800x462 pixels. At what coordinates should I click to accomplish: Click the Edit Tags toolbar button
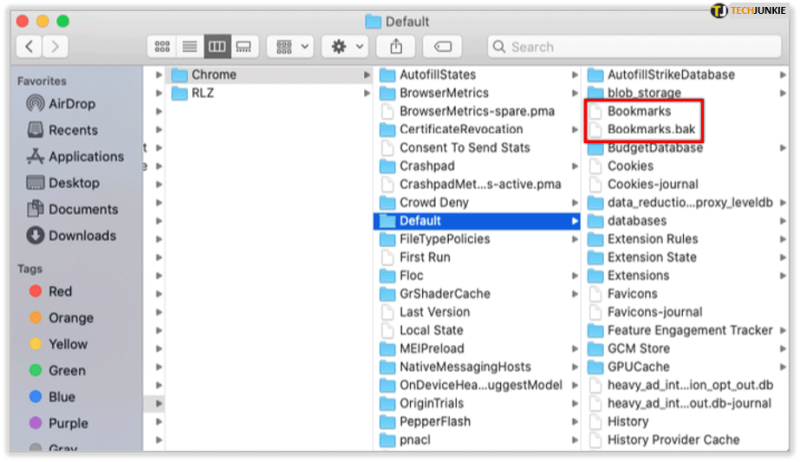coord(442,47)
